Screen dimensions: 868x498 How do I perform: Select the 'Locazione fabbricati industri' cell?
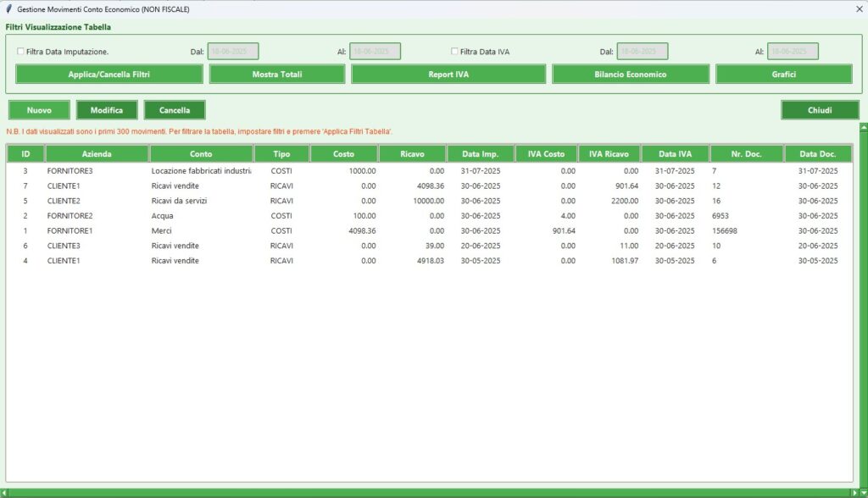click(x=201, y=171)
